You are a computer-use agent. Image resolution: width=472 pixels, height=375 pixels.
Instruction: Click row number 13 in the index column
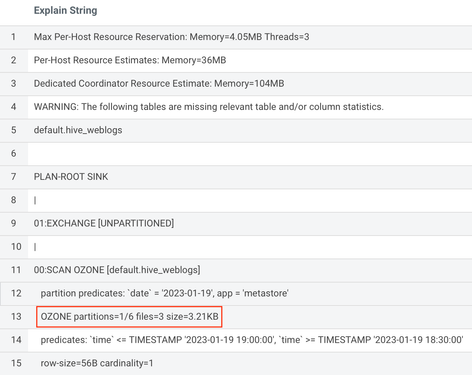16,316
